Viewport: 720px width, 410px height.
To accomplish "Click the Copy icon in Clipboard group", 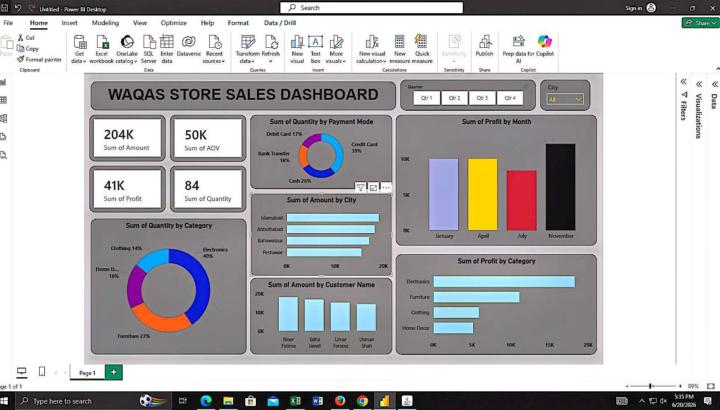I will (x=21, y=48).
